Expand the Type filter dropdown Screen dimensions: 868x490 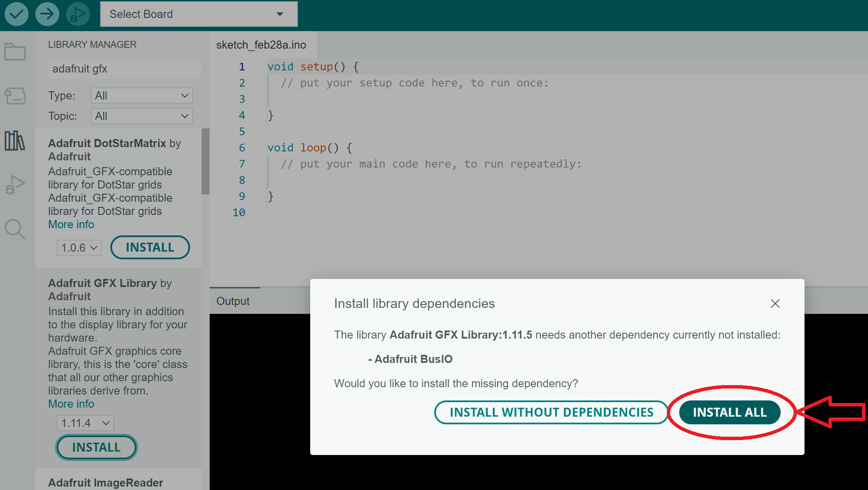click(141, 96)
